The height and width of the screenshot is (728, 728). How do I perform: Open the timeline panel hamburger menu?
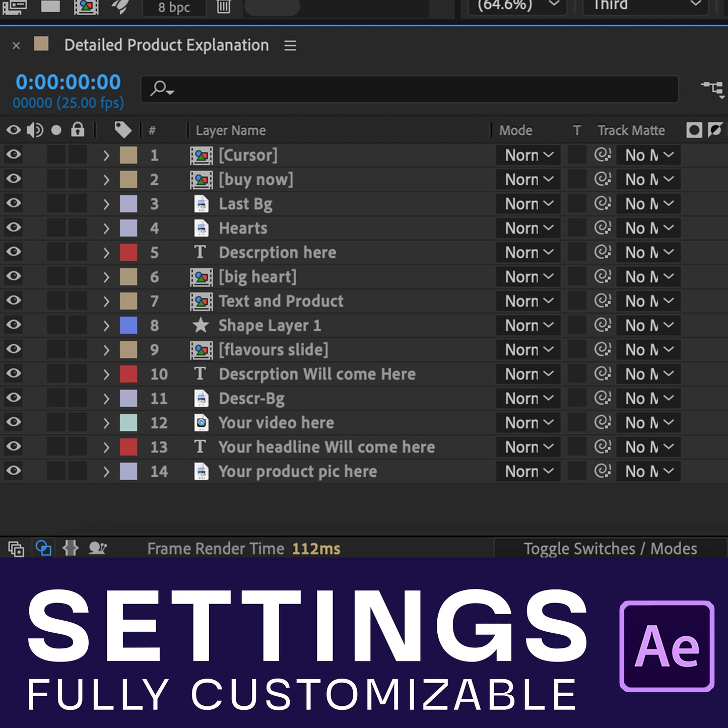coord(290,46)
